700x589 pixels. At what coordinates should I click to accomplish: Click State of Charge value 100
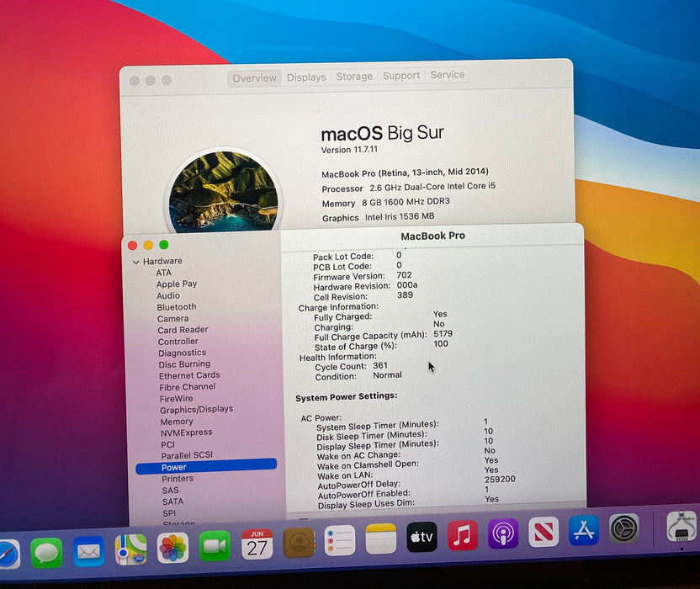tap(441, 343)
